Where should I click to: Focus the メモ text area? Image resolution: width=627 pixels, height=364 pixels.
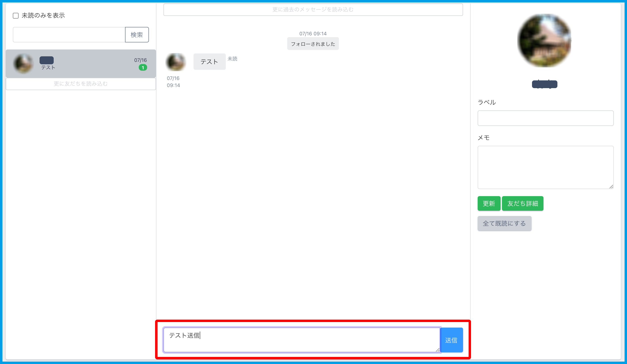point(545,167)
